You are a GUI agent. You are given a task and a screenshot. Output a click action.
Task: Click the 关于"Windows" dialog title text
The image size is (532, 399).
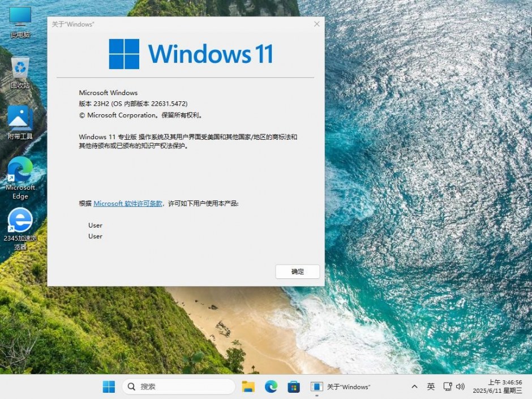(x=72, y=24)
